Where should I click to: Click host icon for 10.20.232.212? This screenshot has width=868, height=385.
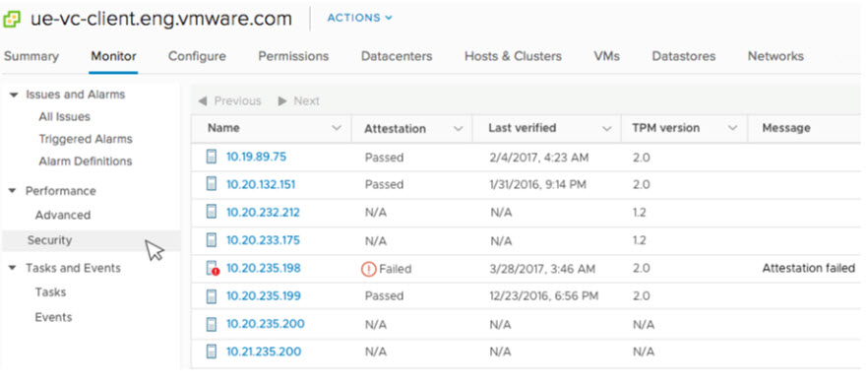point(211,212)
